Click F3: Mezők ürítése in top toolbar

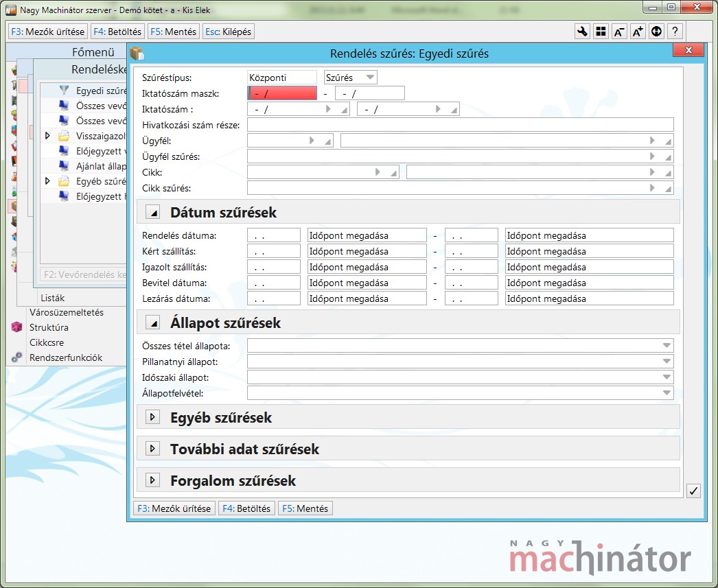pyautogui.click(x=47, y=32)
